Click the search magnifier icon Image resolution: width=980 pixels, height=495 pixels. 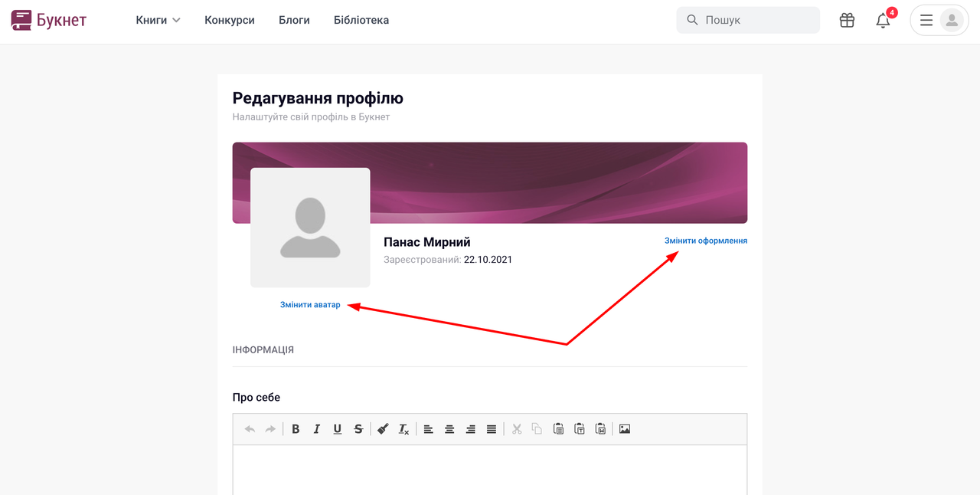pyautogui.click(x=692, y=20)
